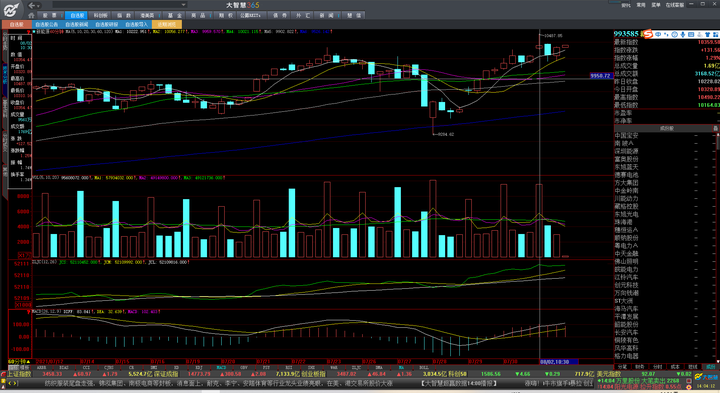Open the IME soft keyboard icon
This screenshot has height=393, width=720.
[691, 34]
